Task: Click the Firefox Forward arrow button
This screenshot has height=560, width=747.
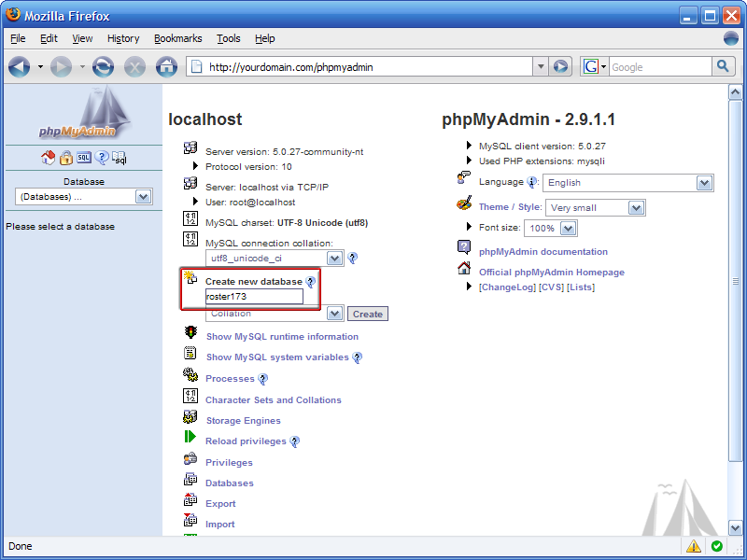Action: click(61, 67)
